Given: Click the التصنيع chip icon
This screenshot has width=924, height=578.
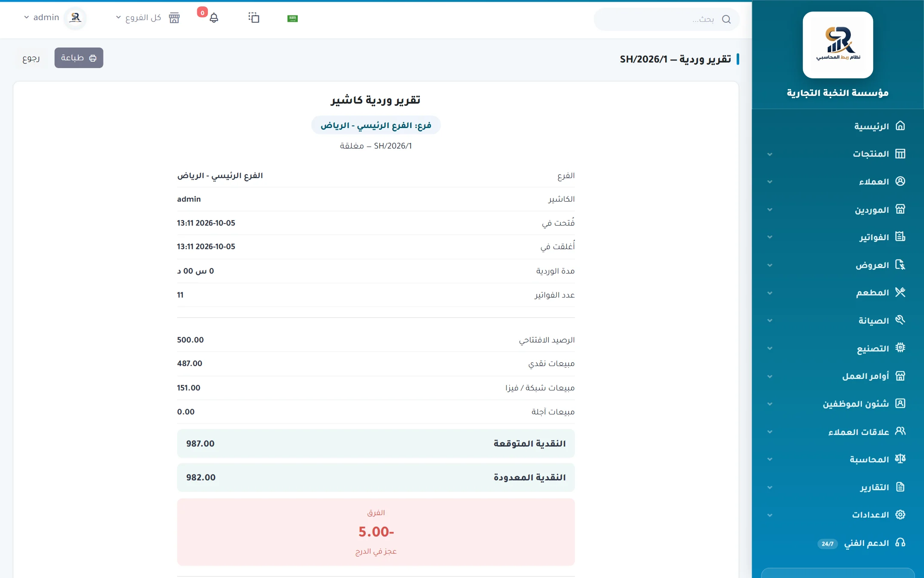Looking at the screenshot, I should (900, 348).
